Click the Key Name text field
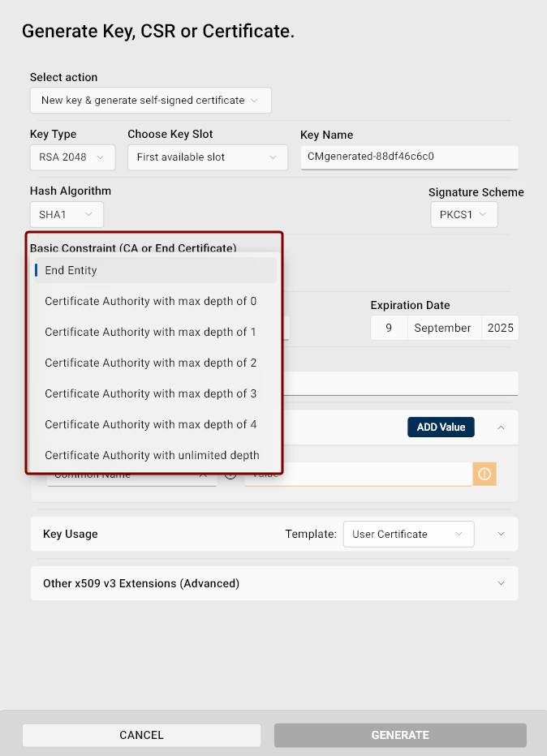 [408, 157]
